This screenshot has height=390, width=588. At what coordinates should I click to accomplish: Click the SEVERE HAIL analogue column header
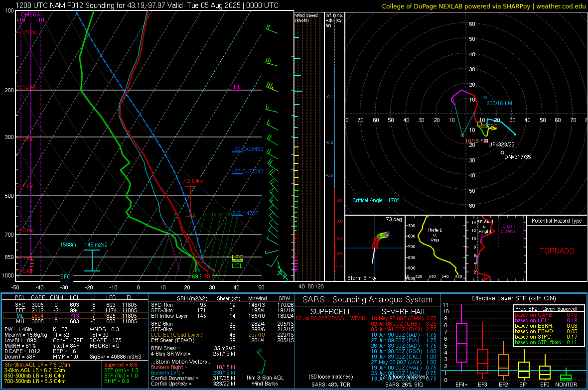click(404, 312)
